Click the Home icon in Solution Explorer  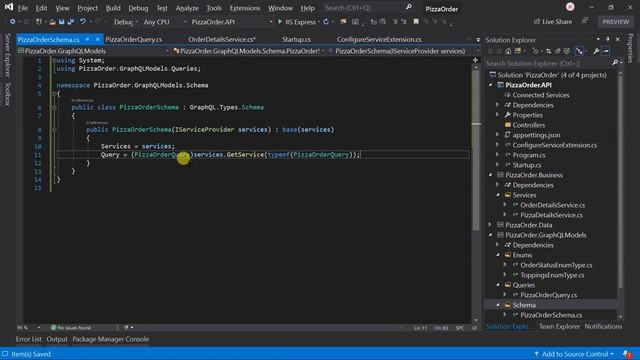[x=508, y=51]
